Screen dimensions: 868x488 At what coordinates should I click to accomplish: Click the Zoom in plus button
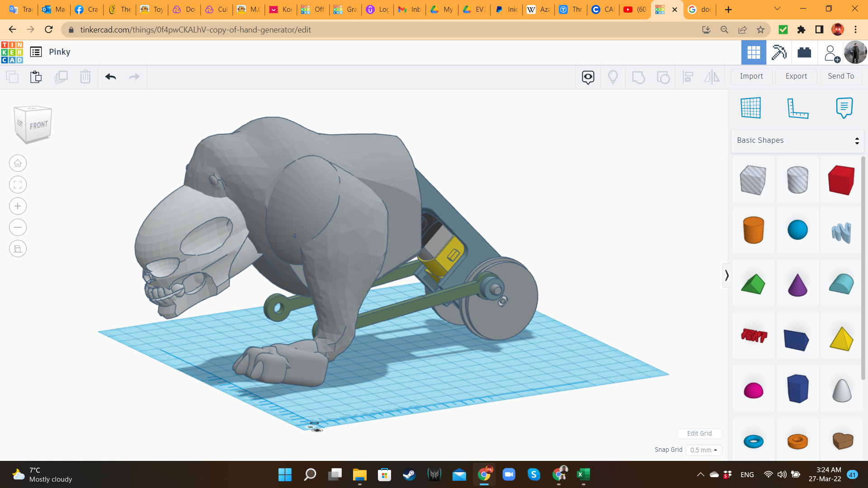(18, 206)
